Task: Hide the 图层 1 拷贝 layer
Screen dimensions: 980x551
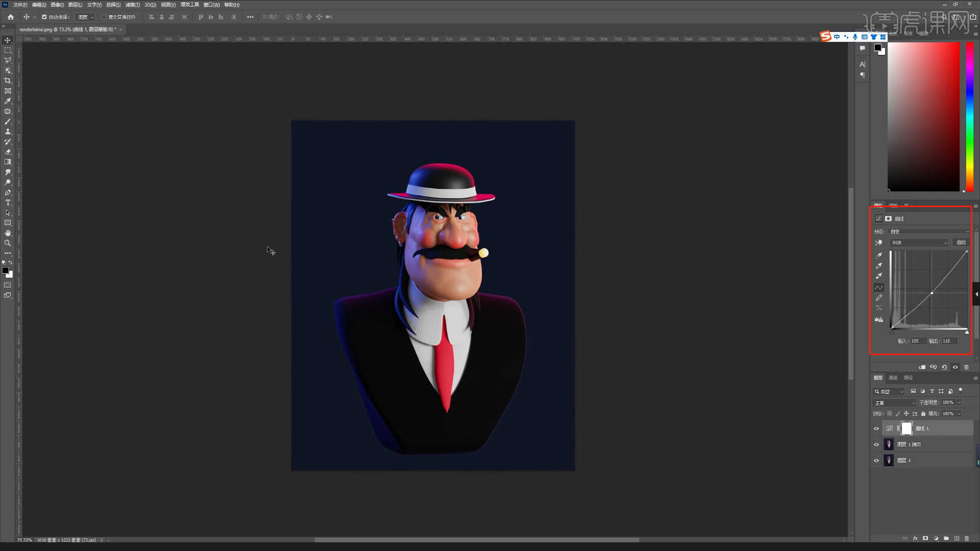Action: pyautogui.click(x=876, y=445)
